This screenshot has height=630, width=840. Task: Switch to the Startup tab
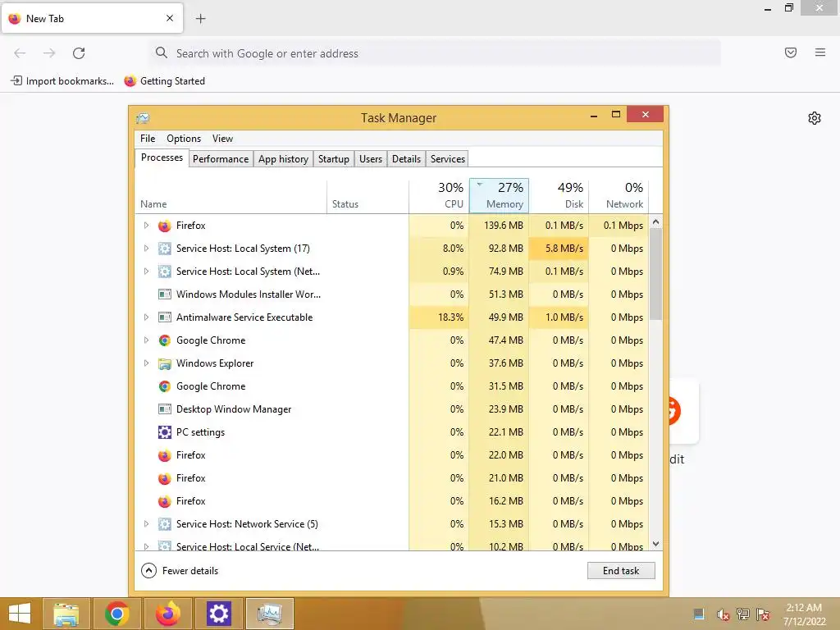point(333,159)
